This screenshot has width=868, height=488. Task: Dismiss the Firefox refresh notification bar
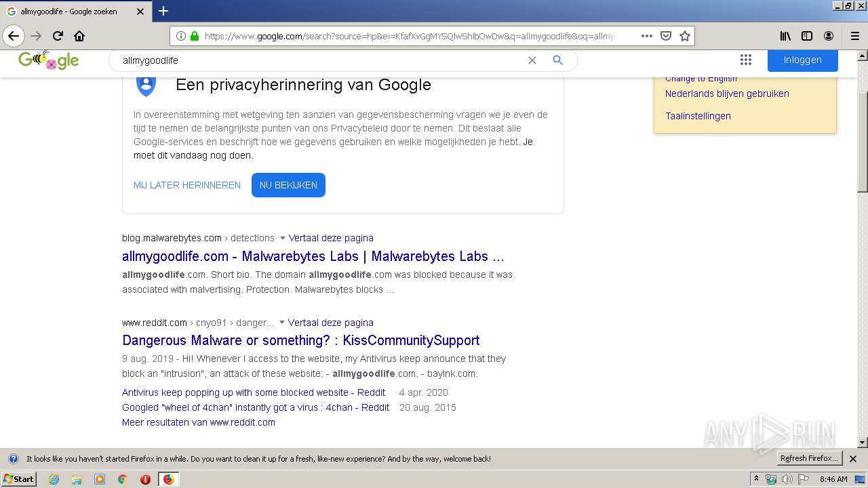click(x=853, y=459)
